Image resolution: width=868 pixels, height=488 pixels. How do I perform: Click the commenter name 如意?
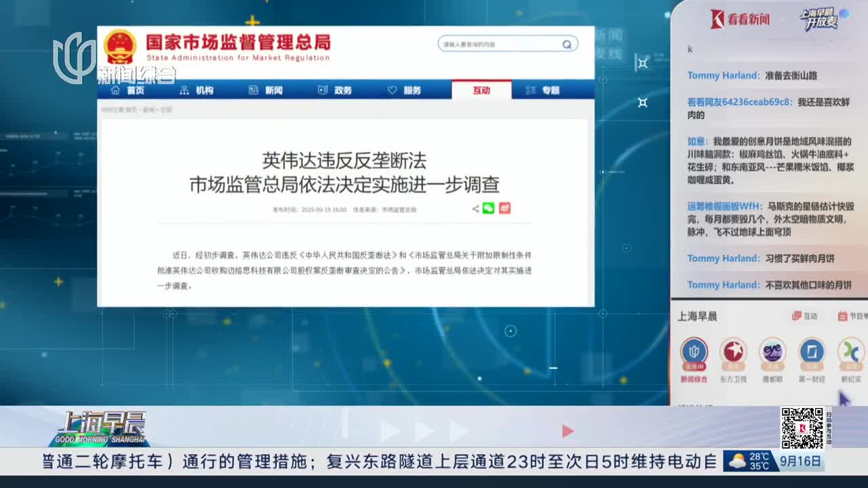tap(696, 141)
